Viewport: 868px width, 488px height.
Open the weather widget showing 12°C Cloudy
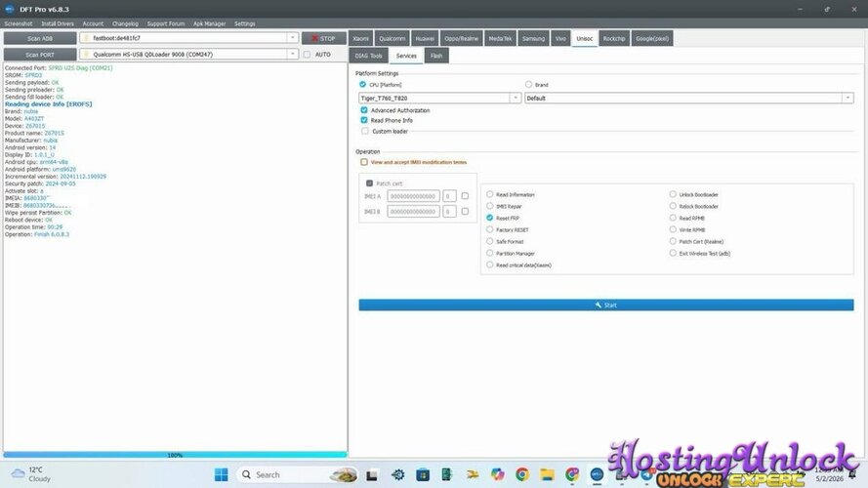31,474
